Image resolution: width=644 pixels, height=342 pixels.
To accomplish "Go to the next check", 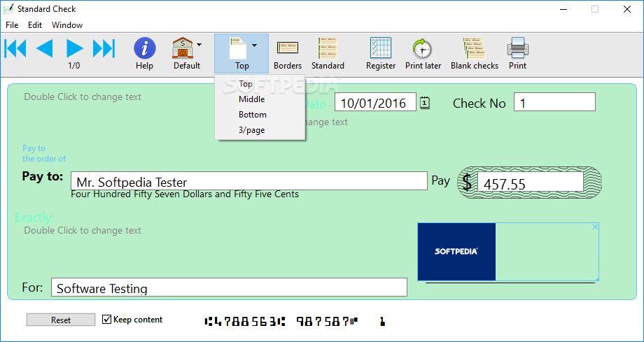I will [x=75, y=48].
